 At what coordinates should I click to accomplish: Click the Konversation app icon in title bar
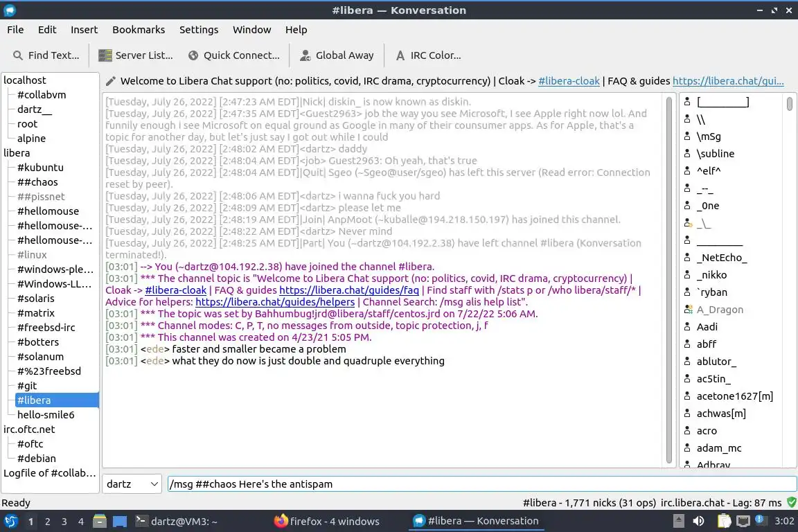point(10,10)
